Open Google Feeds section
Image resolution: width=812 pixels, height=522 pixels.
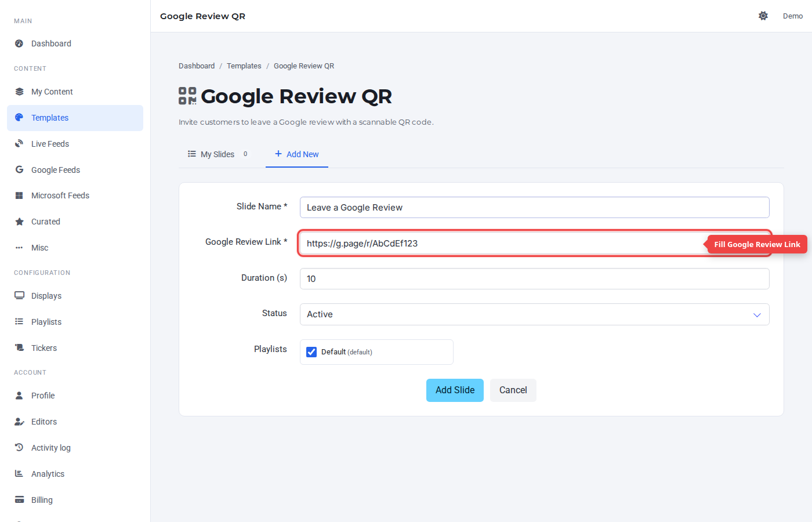(75, 170)
